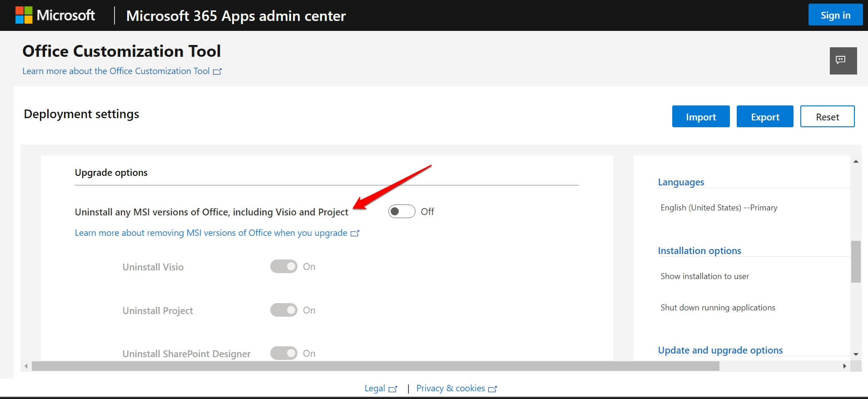Toggle Uninstall any MSI versions of Office switch

pyautogui.click(x=402, y=211)
